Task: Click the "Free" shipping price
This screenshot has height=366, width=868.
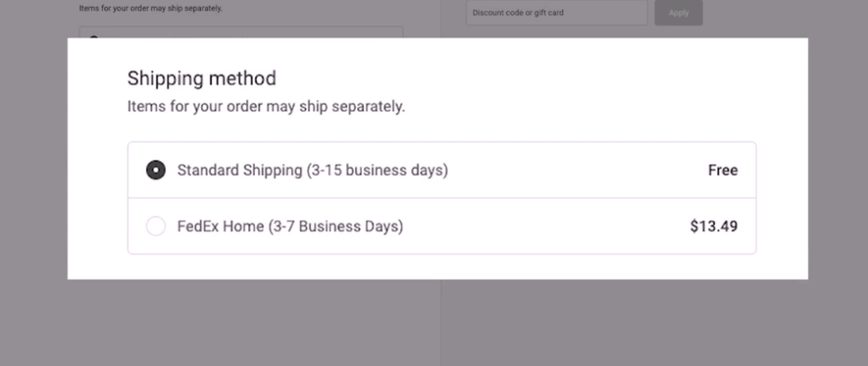Action: pyautogui.click(x=722, y=170)
